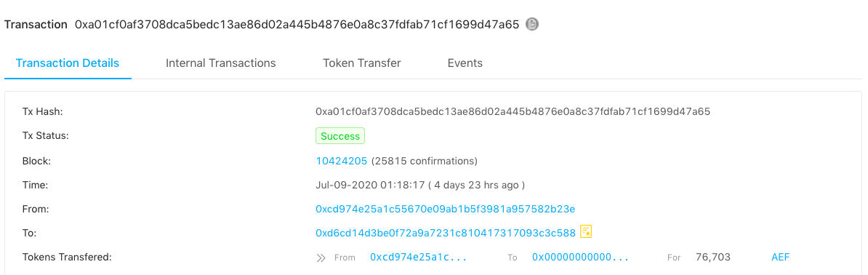This screenshot has height=275, width=868.
Task: Click the double-chevron icon in Tokens Transfered
Action: tap(321, 258)
